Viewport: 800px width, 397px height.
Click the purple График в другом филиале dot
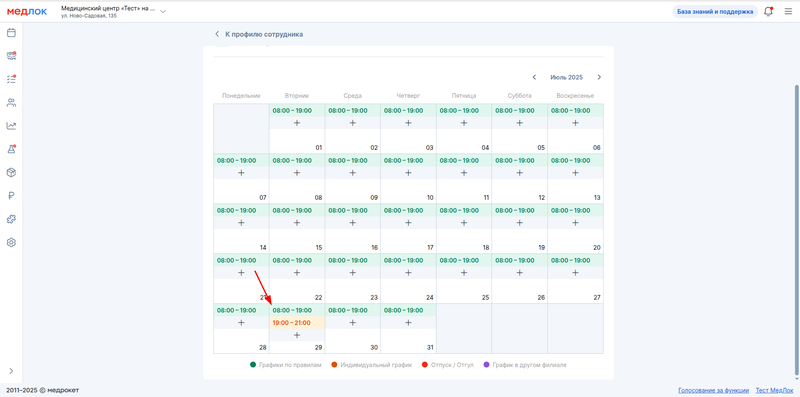pyautogui.click(x=486, y=365)
